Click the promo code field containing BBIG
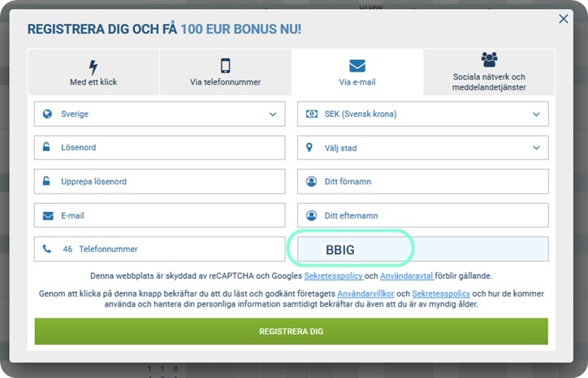 pos(423,249)
